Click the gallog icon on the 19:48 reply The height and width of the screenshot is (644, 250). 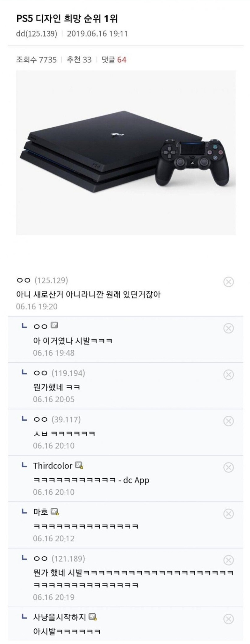pyautogui.click(x=54, y=326)
